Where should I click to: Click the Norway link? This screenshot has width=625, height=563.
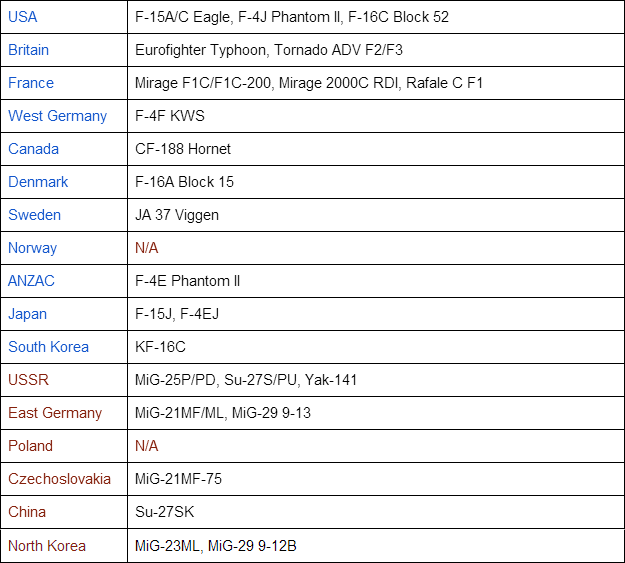33,248
